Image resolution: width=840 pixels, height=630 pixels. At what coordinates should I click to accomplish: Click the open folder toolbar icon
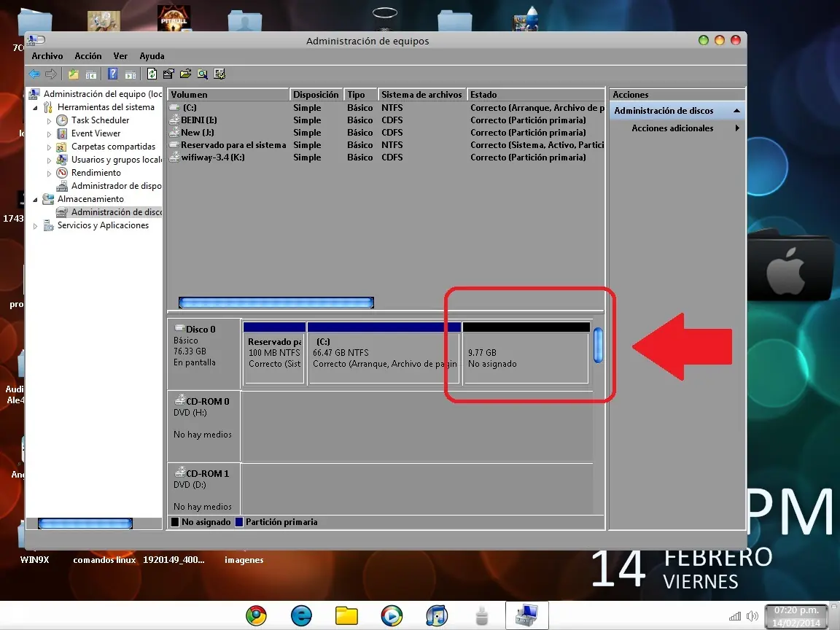pos(185,74)
